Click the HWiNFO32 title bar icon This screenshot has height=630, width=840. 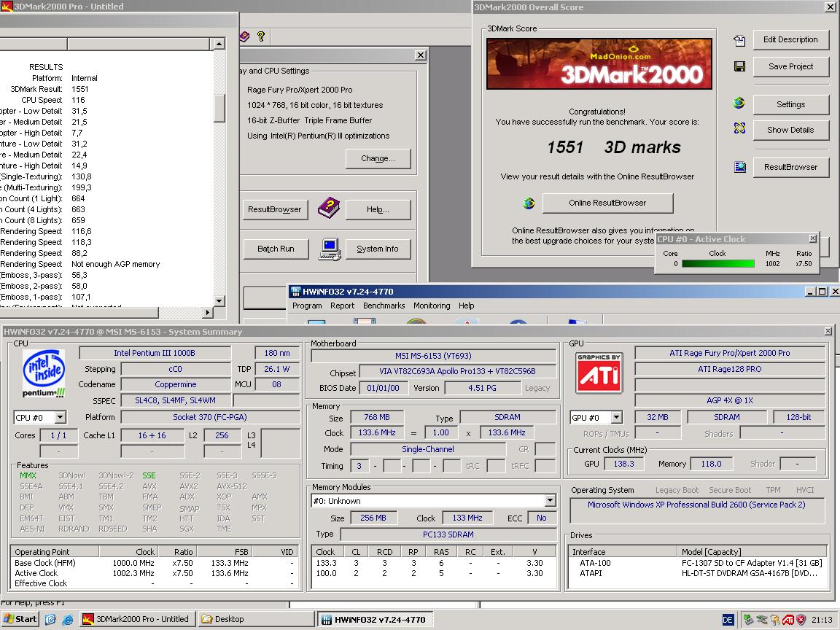tap(296, 292)
